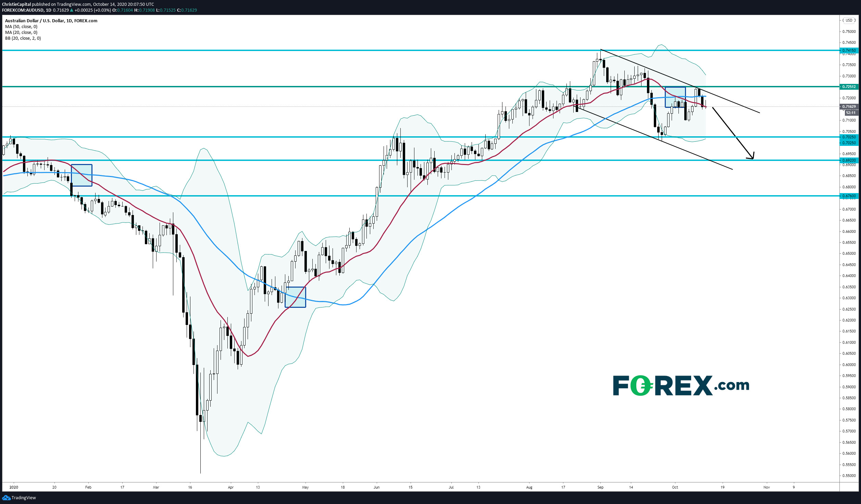Click the FOREXCOM:AUDUSD symbol header text
Screen dimensions: 861x504
[x=23, y=10]
